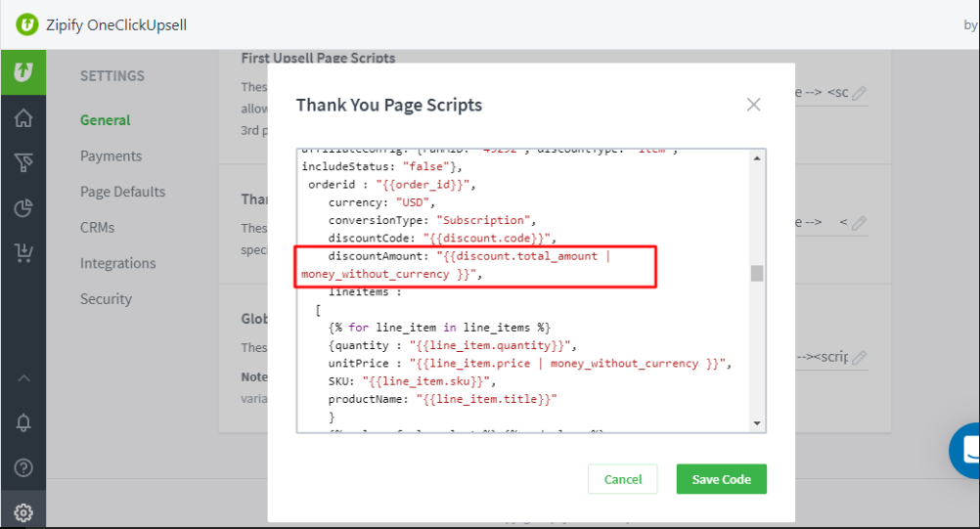Click the SETTINGS heading in sidebar
Viewport: 980px width, 529px height.
click(x=111, y=76)
